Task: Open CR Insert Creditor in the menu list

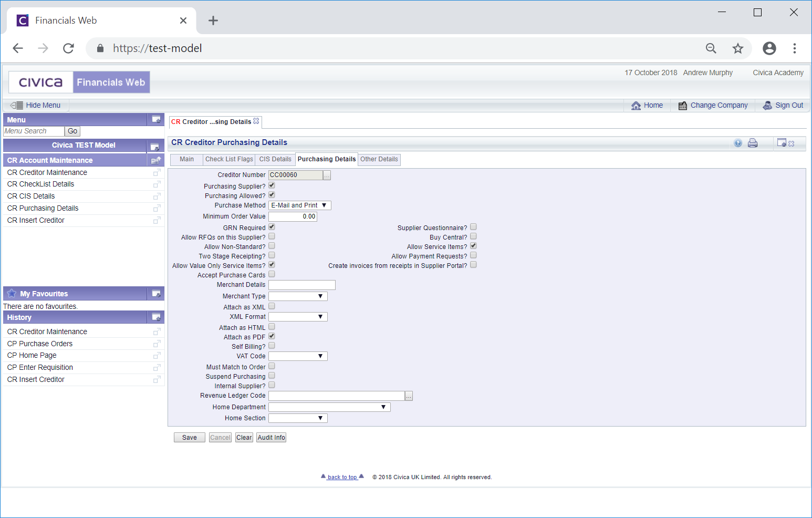Action: (36, 220)
